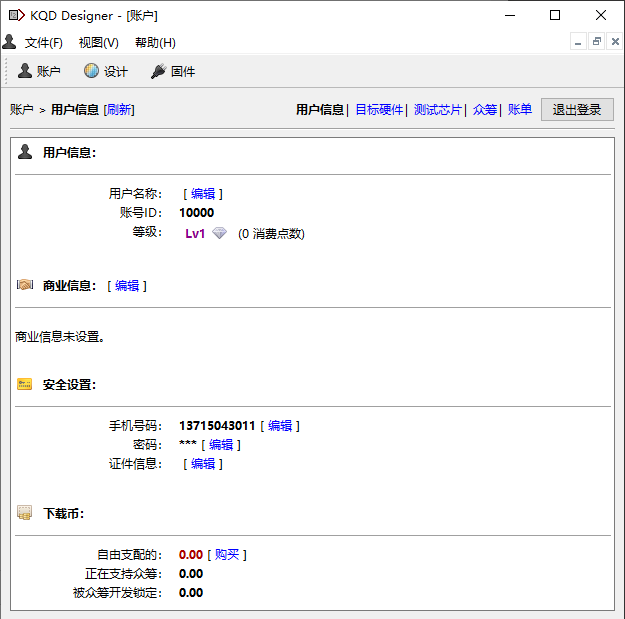Click the handshake icon beside 商业信息
Screen dimensions: 625x619
[25, 285]
